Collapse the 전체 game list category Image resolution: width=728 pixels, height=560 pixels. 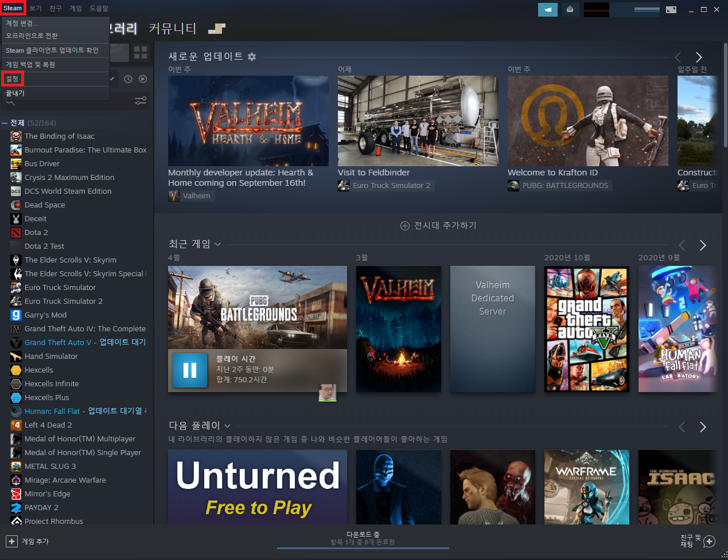click(x=5, y=123)
